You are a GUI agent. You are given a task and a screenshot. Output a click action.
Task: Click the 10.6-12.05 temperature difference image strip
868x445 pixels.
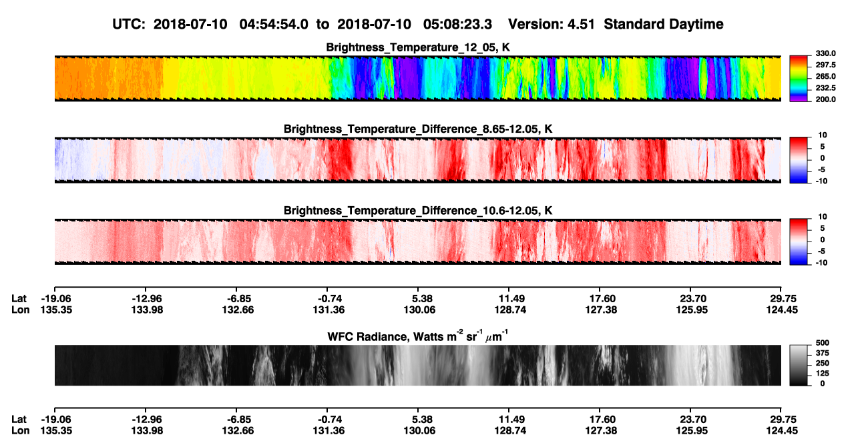pos(417,242)
